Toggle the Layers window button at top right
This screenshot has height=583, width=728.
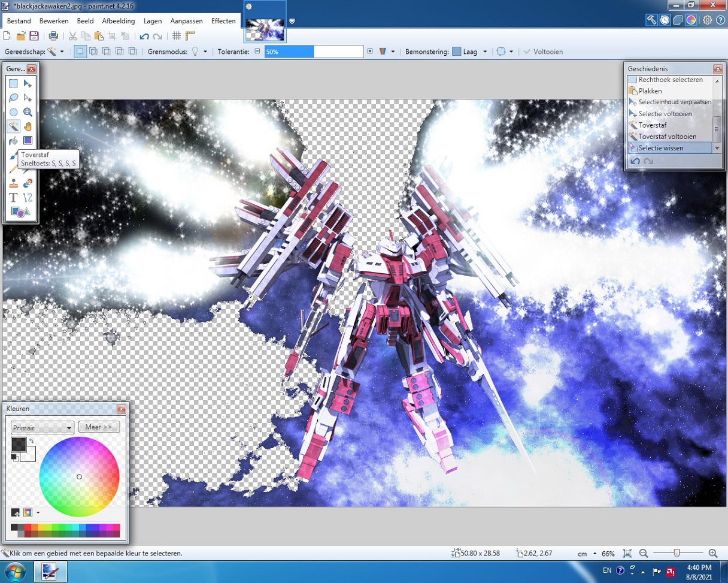point(678,20)
